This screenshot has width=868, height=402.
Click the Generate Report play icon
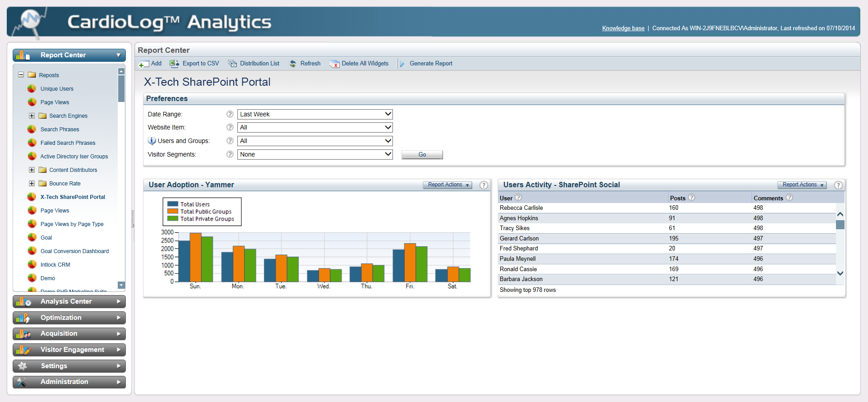pos(402,64)
